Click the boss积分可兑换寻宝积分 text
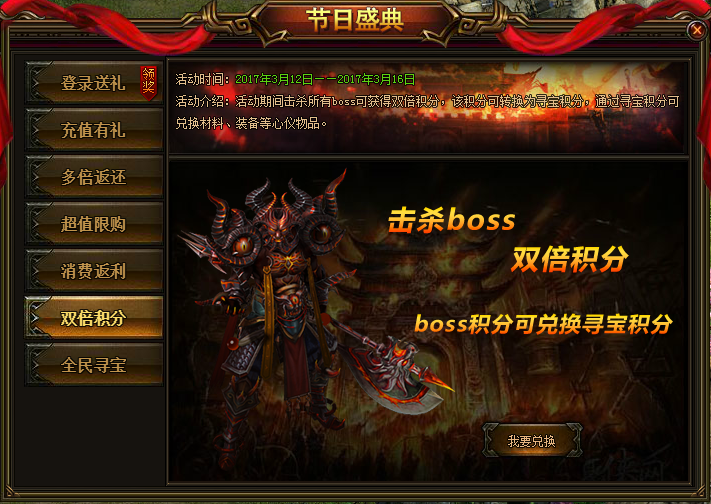The height and width of the screenshot is (504, 711). click(543, 324)
